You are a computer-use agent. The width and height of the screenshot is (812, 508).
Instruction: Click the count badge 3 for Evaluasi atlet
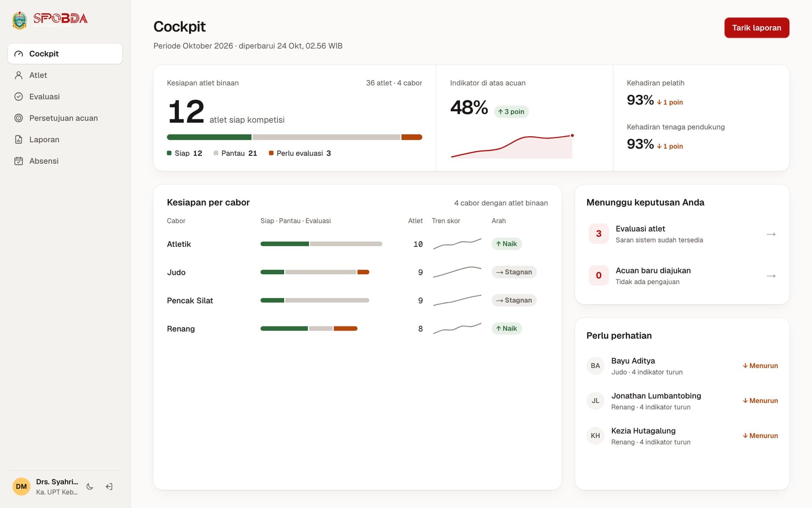tap(598, 234)
